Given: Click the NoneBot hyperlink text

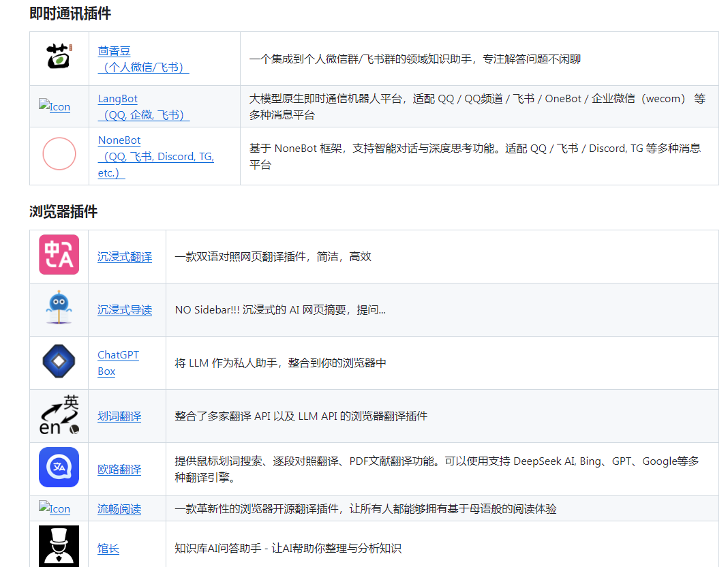Looking at the screenshot, I should (119, 140).
